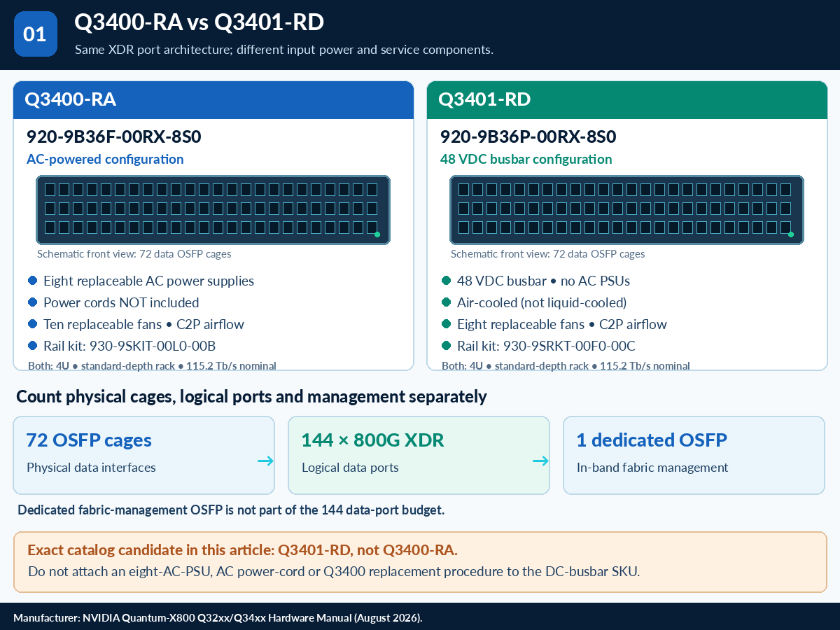Image resolution: width=840 pixels, height=630 pixels.
Task: Click the '72 OSFP cages' heading
Action: pos(89,440)
